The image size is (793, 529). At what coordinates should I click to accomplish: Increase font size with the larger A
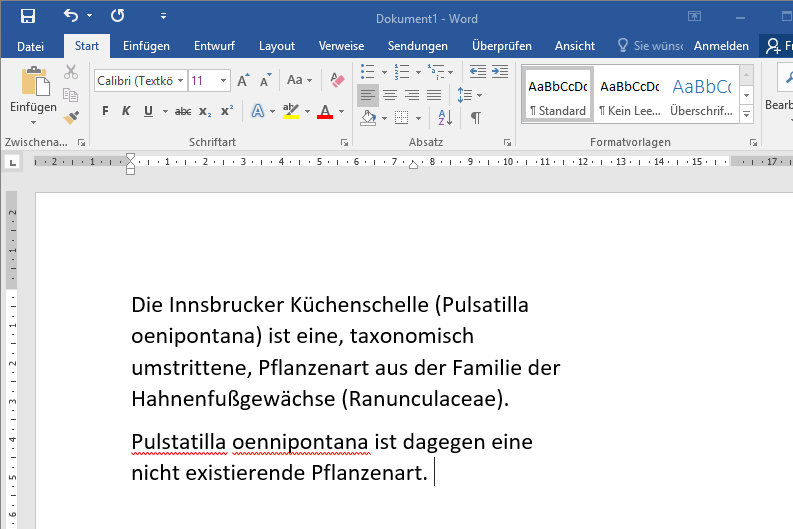point(243,80)
